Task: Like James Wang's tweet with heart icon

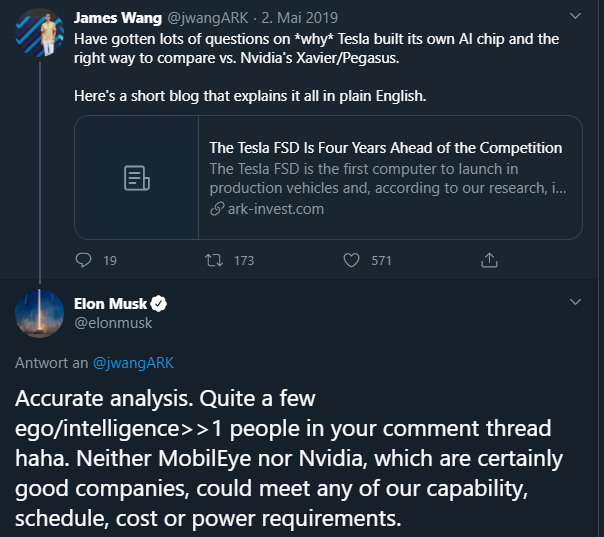Action: (351, 260)
